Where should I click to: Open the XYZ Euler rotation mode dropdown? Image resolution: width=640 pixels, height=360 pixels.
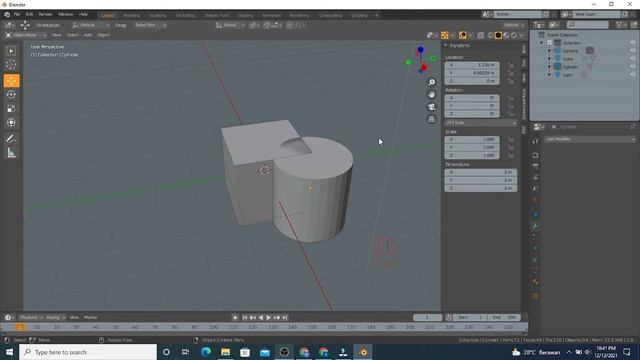pos(481,122)
